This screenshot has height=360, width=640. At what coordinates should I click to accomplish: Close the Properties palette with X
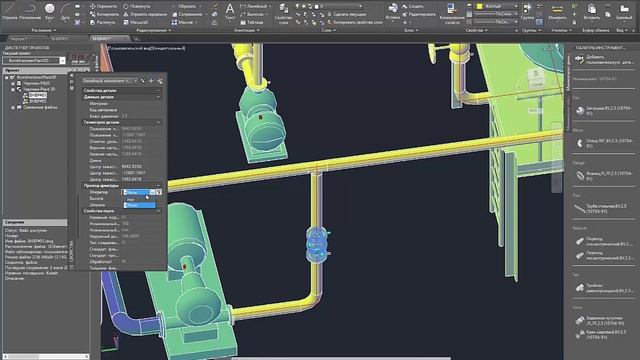coord(72,76)
